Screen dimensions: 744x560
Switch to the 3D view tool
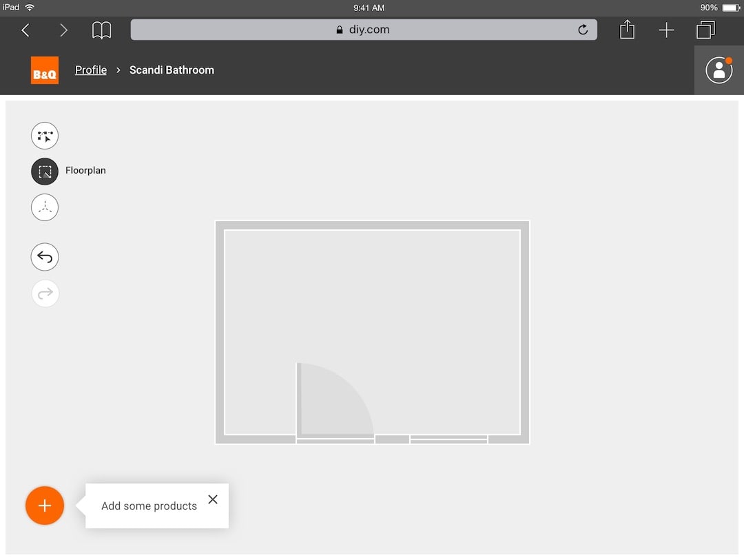click(x=45, y=207)
